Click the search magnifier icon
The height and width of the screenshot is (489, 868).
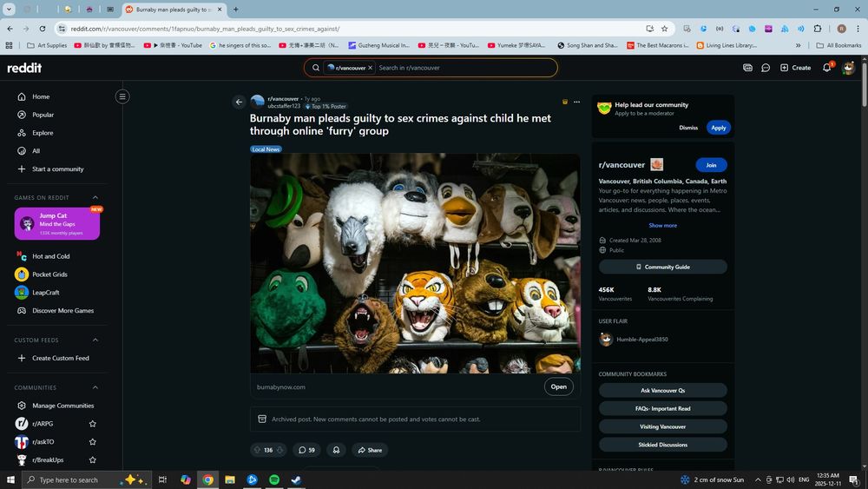[x=316, y=68]
